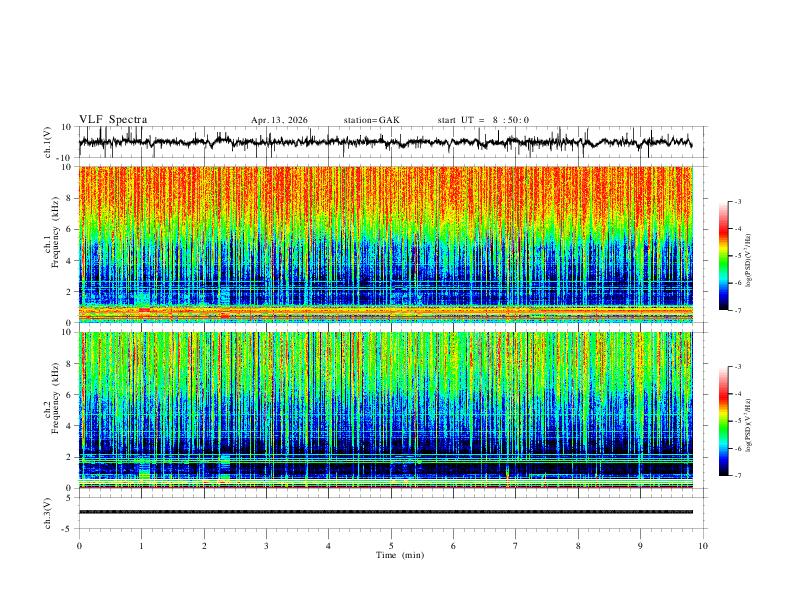Click ch.1 color bar "log(PSD)" unit label
792x612 pixels.
(x=748, y=261)
